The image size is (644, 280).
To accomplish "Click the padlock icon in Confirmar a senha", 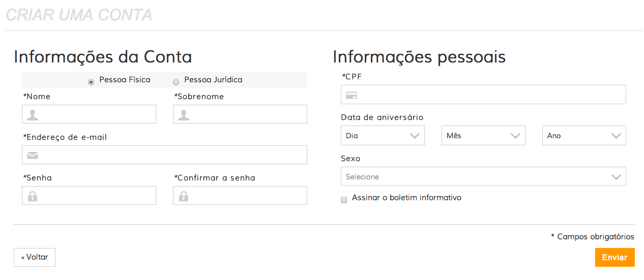I will tap(184, 196).
